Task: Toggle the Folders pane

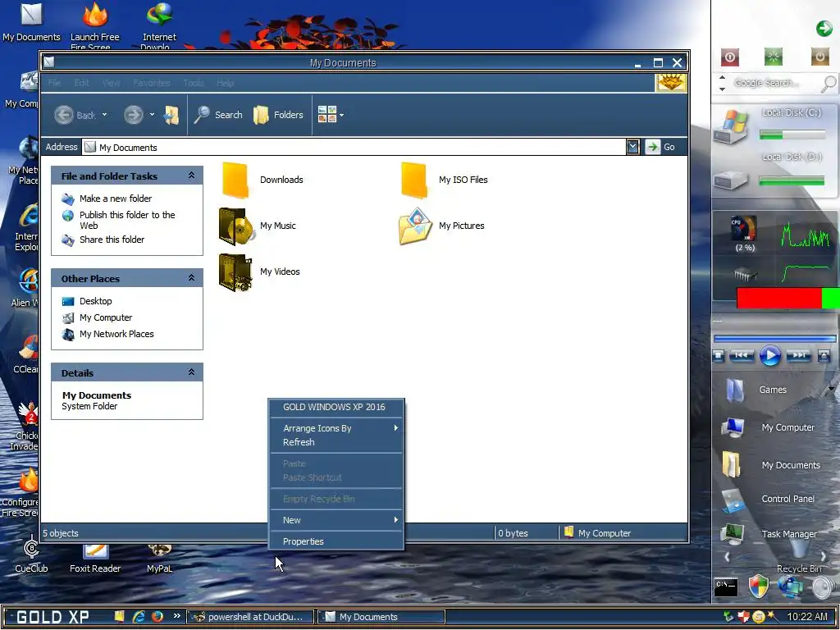Action: (279, 115)
